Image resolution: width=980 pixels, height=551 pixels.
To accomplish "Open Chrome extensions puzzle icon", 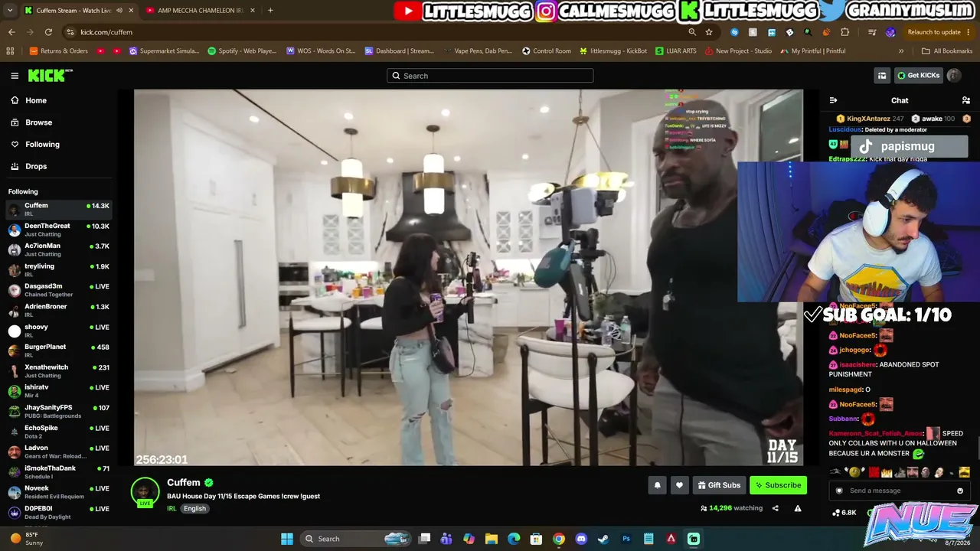I will coord(845,32).
